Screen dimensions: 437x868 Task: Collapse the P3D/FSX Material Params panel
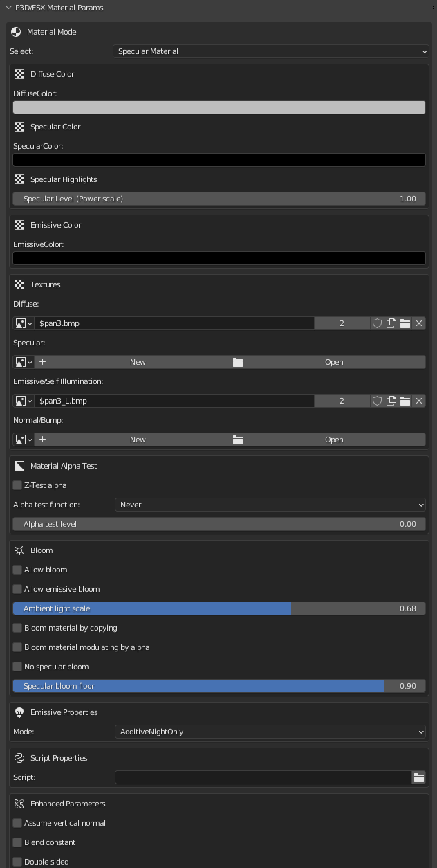tap(8, 8)
